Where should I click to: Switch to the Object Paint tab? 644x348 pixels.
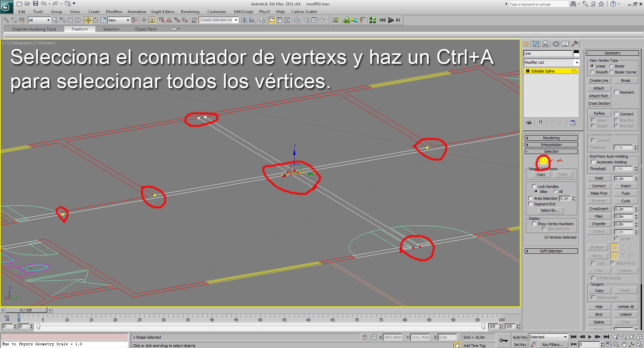pyautogui.click(x=146, y=29)
